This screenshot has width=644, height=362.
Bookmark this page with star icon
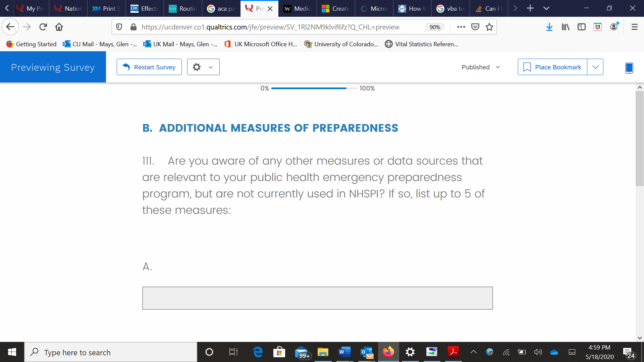(x=489, y=27)
